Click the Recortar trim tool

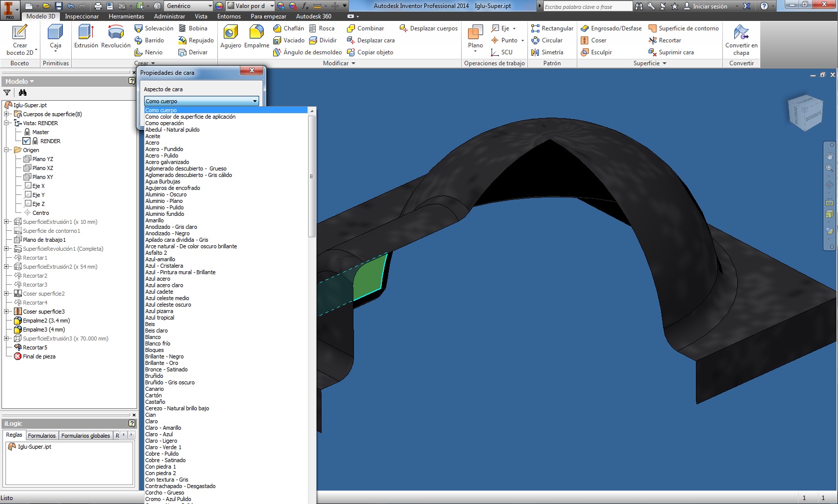point(665,40)
